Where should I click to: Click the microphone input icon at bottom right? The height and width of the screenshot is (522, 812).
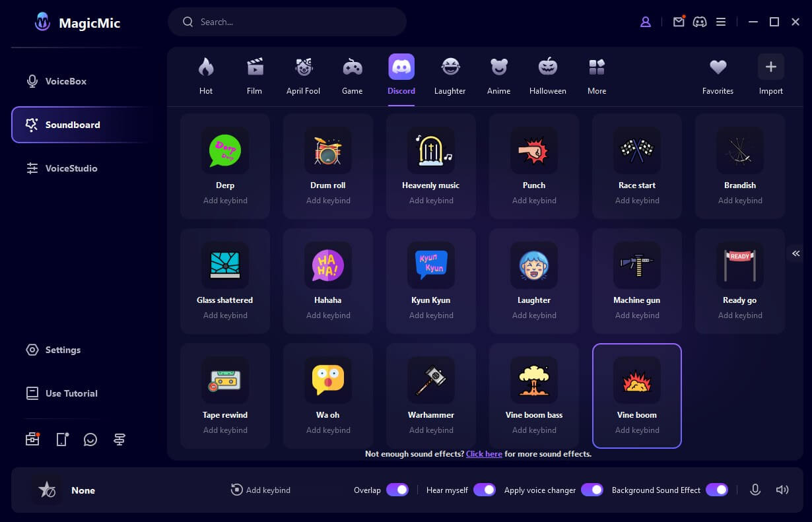coord(755,490)
